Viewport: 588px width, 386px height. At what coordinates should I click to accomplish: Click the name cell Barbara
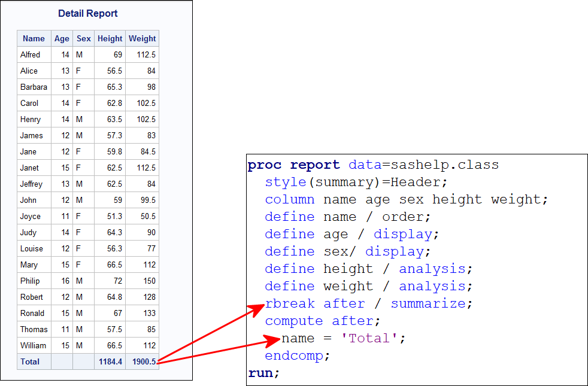34,87
